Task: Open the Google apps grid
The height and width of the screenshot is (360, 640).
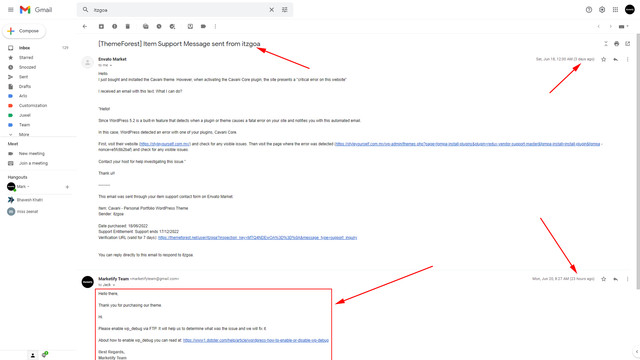Action: point(616,10)
